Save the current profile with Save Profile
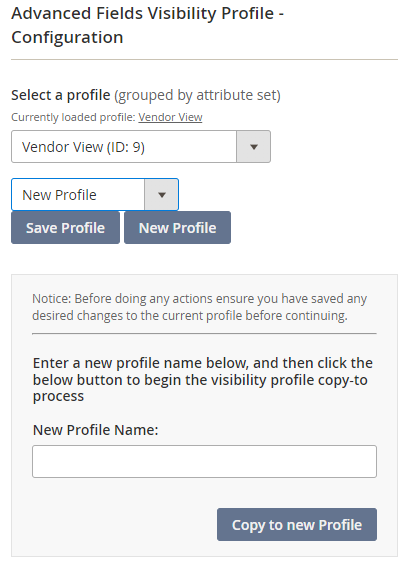This screenshot has width=409, height=565. click(x=65, y=228)
